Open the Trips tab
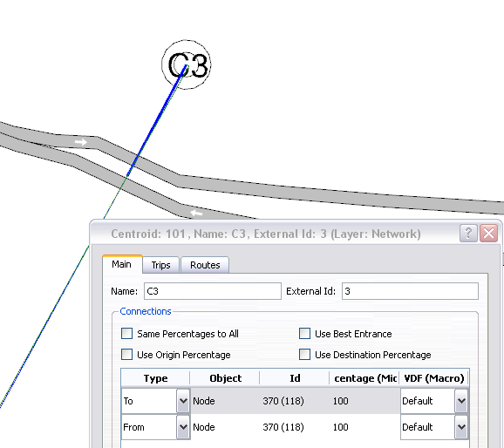This screenshot has height=448, width=504. [x=160, y=265]
